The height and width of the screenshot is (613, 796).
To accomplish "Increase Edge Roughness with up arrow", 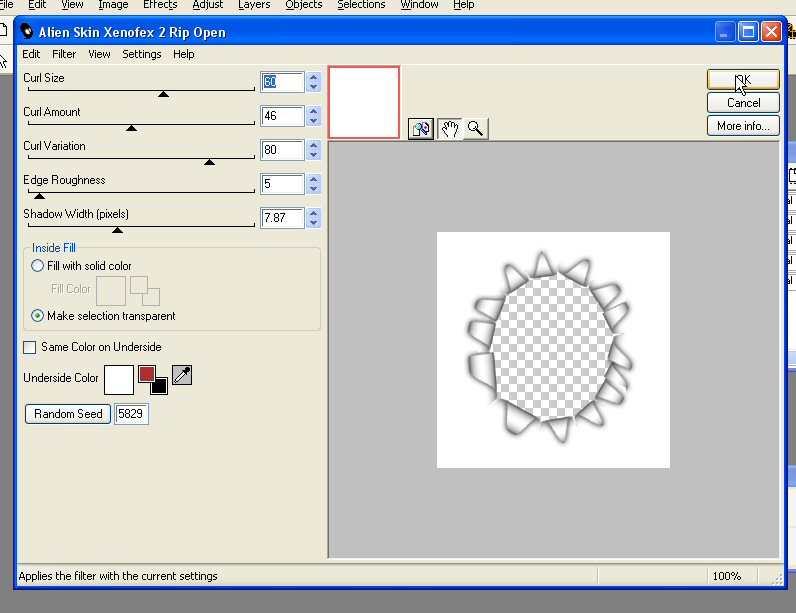I will [x=314, y=180].
